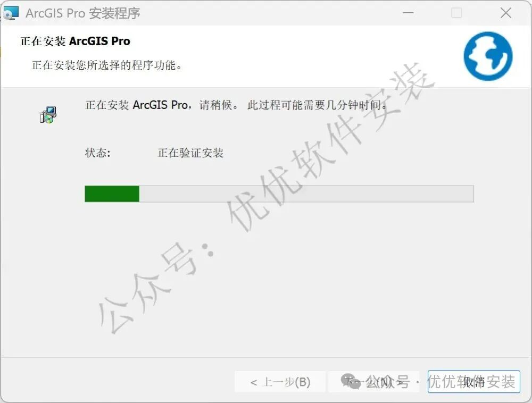The image size is (532, 403).
Task: Click the green filled portion of progress bar
Action: [x=112, y=194]
